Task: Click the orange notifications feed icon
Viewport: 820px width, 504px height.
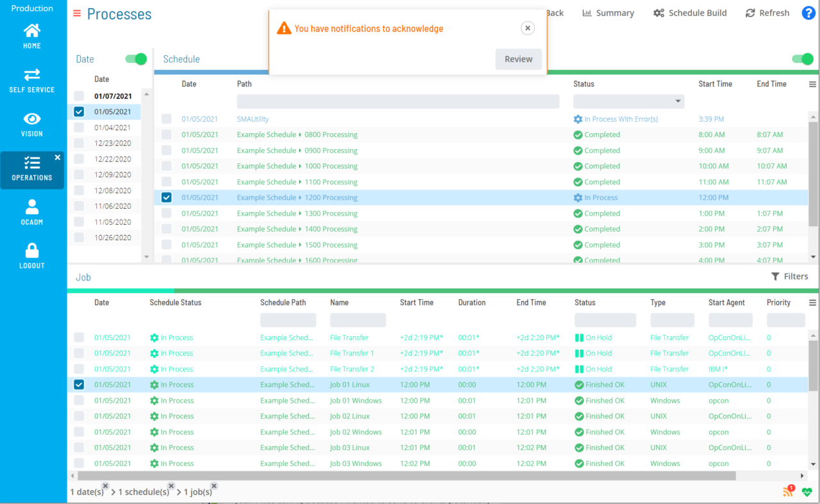Action: coord(788,492)
